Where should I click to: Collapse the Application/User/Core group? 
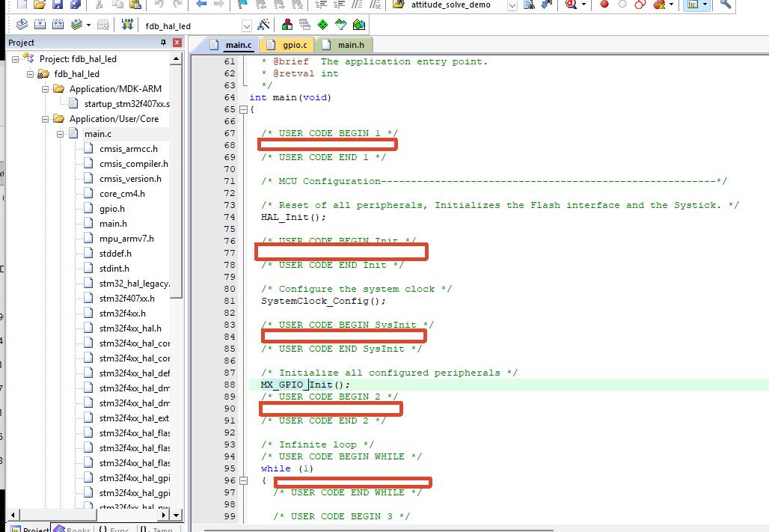45,119
